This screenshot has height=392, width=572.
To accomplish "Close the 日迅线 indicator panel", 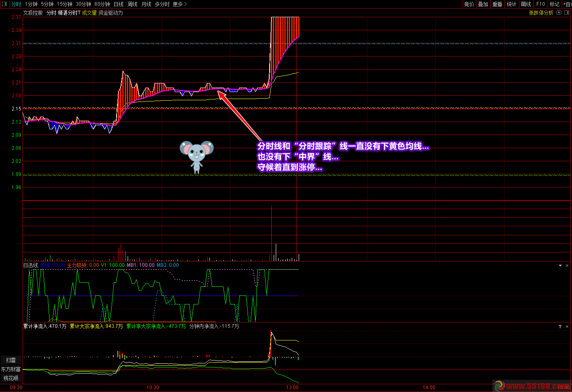I will click(x=567, y=266).
